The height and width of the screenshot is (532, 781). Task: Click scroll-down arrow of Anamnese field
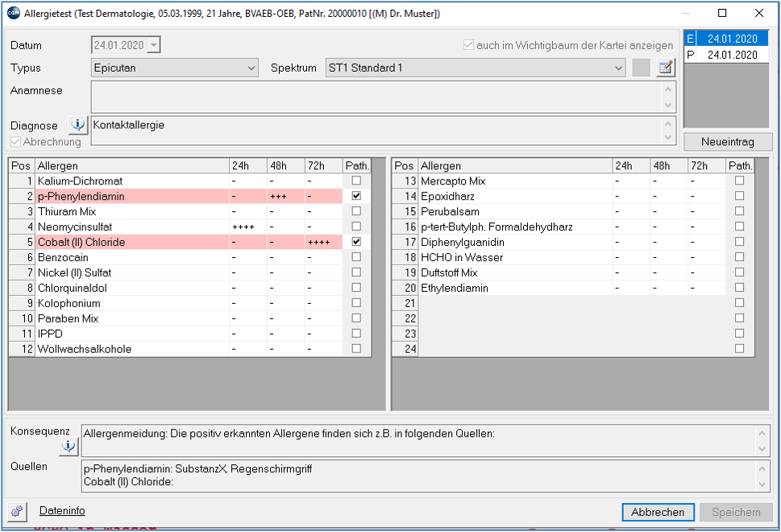(668, 105)
